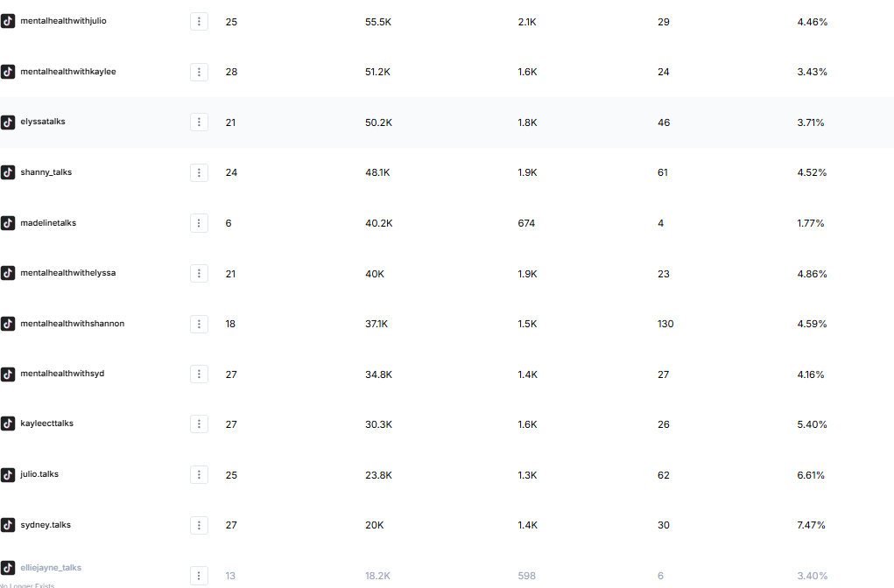Open the mentalhealthwithelyssa account link
The width and height of the screenshot is (894, 588).
(x=68, y=273)
